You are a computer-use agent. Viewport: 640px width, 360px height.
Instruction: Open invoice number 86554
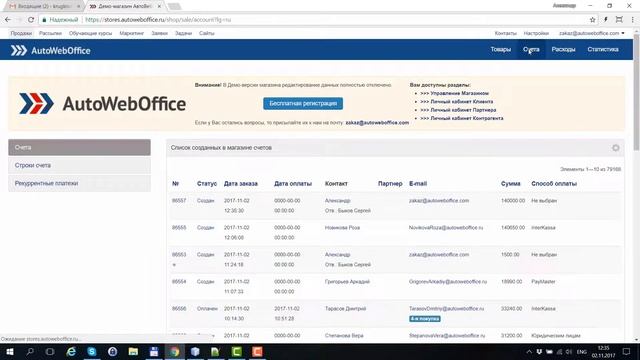(x=179, y=282)
